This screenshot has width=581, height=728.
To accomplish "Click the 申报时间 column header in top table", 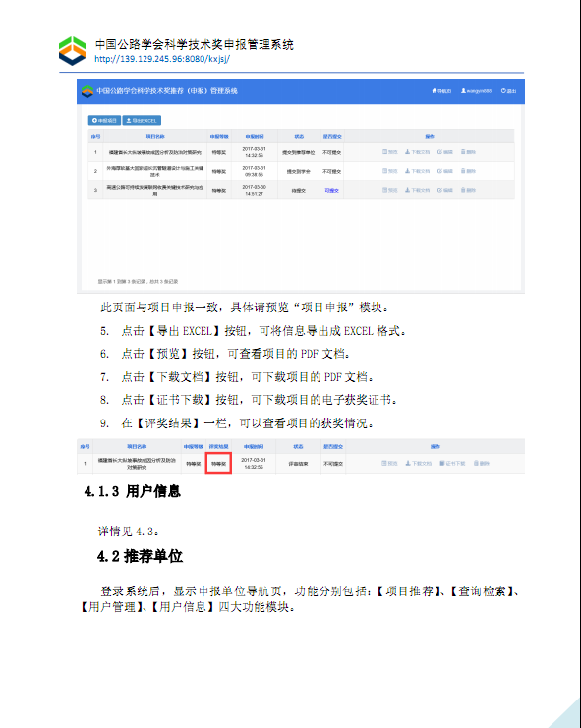I will [x=255, y=136].
